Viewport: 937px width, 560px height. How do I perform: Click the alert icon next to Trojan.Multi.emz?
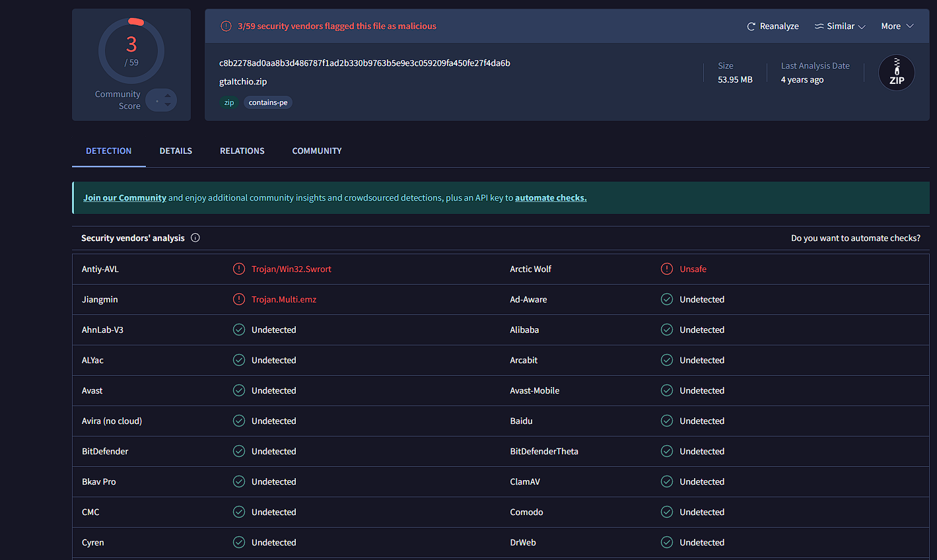239,299
